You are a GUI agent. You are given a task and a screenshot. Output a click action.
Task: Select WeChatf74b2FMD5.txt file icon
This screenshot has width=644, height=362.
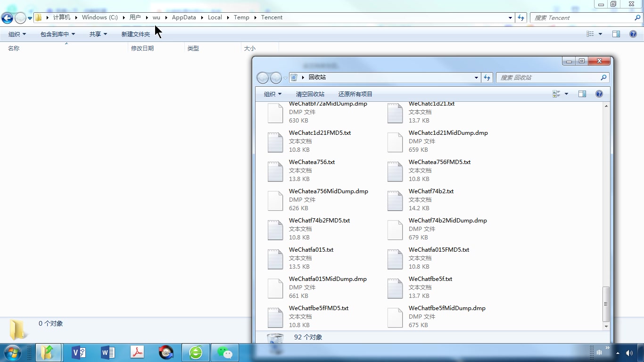point(275,230)
